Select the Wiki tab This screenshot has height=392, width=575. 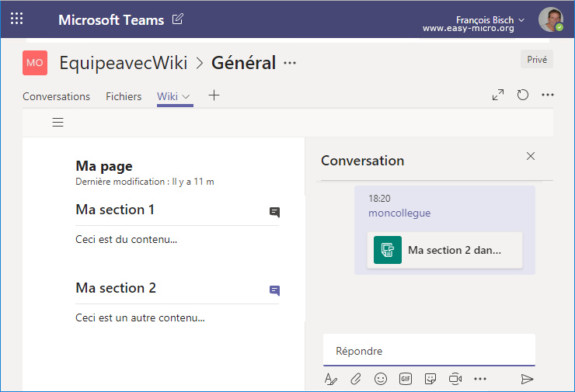(x=167, y=96)
